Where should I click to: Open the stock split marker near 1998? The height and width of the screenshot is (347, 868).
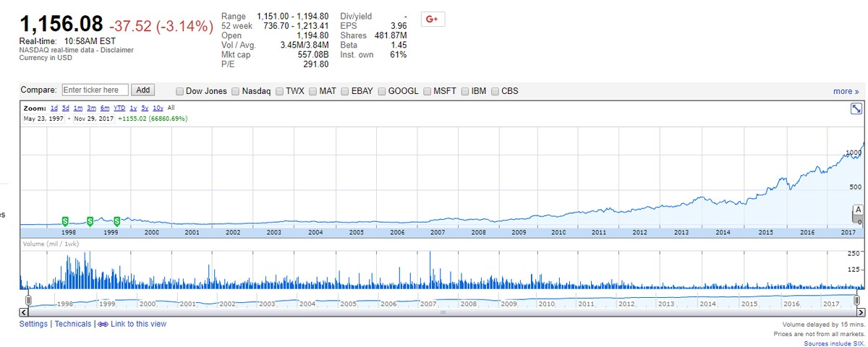(x=65, y=220)
